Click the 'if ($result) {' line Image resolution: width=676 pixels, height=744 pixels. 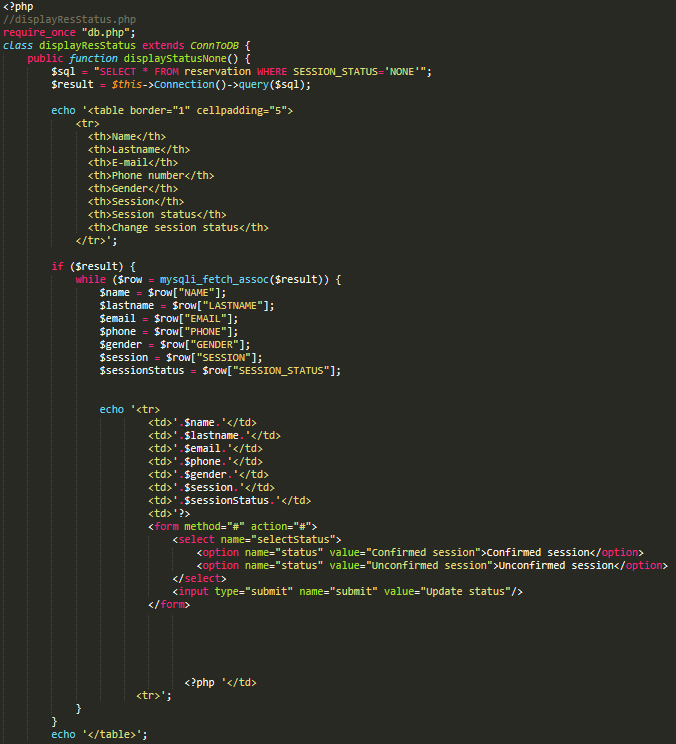pos(93,267)
